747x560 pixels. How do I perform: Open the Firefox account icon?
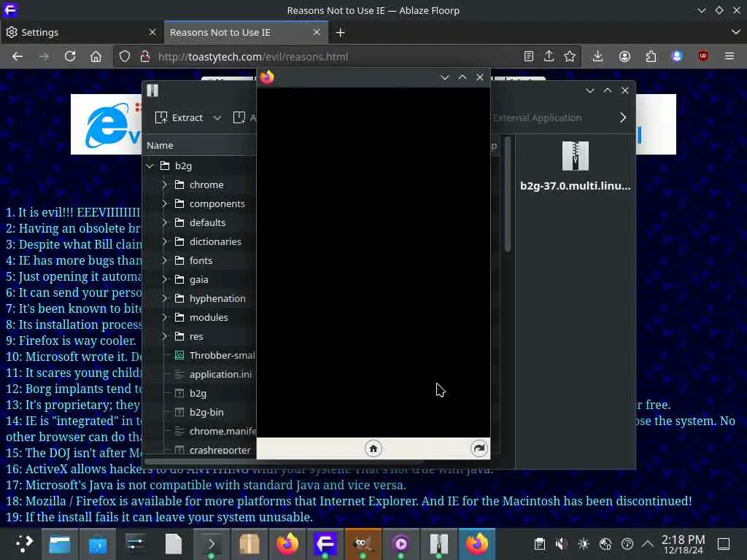pyautogui.click(x=624, y=57)
